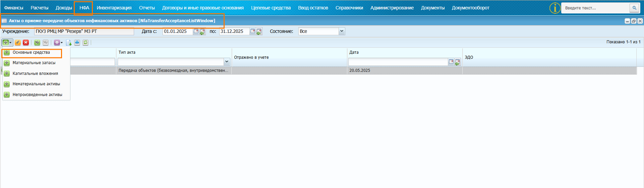Click the 'Отражено в учете' column header
The width and height of the screenshot is (644, 188).
point(251,57)
